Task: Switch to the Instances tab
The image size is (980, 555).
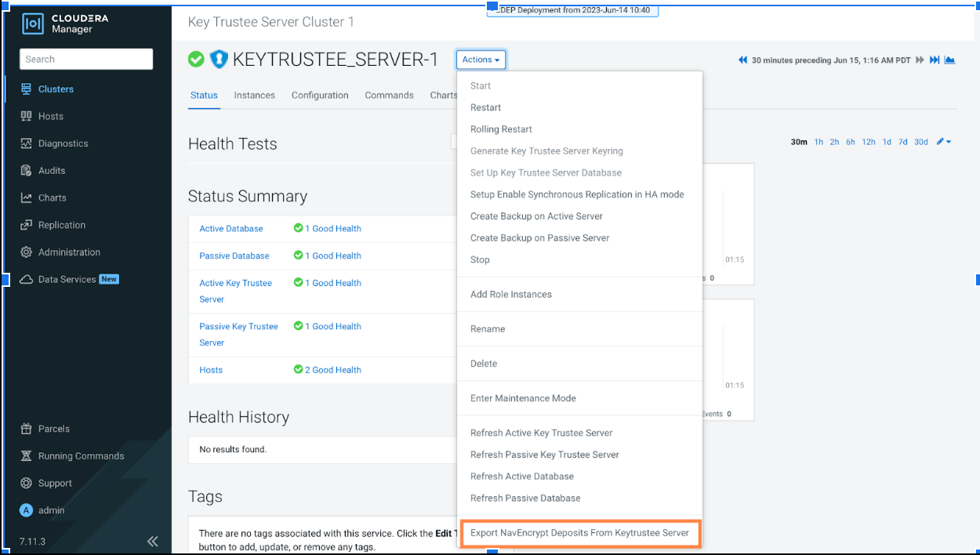Action: click(254, 95)
